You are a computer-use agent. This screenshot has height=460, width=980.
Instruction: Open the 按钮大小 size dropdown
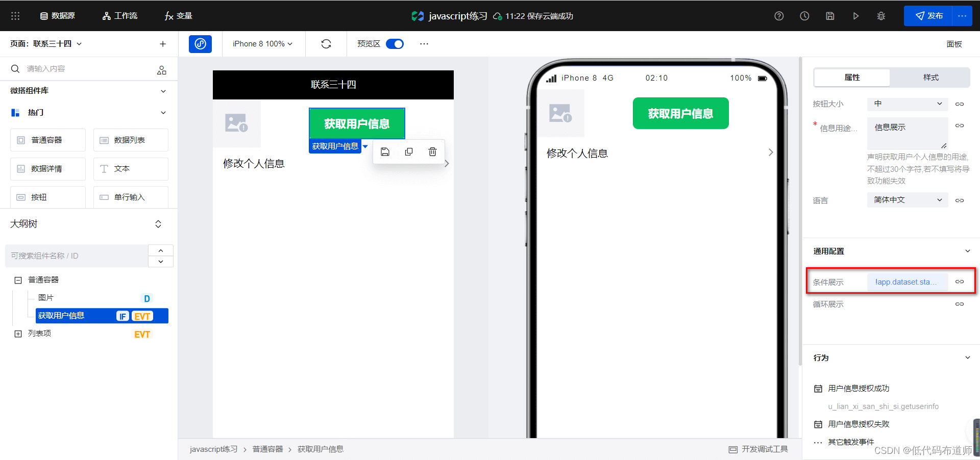click(907, 104)
